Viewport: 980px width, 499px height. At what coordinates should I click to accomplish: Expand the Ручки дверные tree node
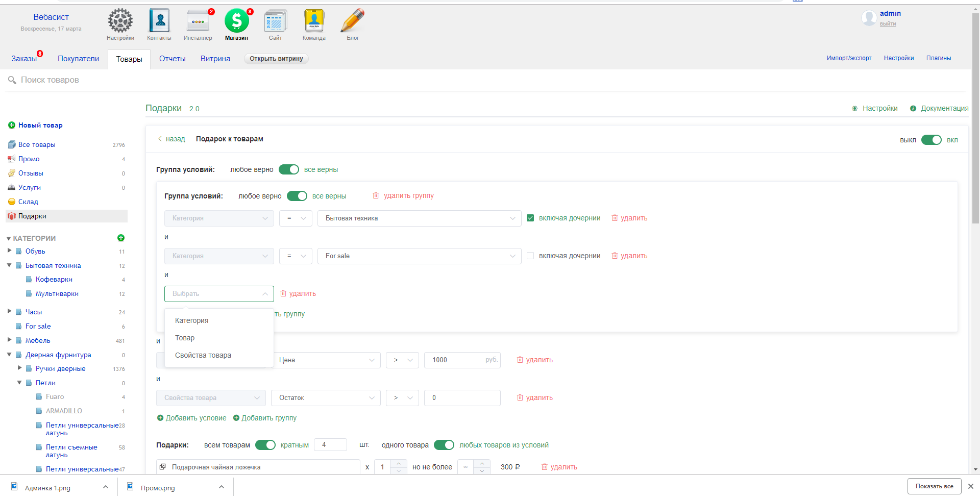[x=20, y=368]
